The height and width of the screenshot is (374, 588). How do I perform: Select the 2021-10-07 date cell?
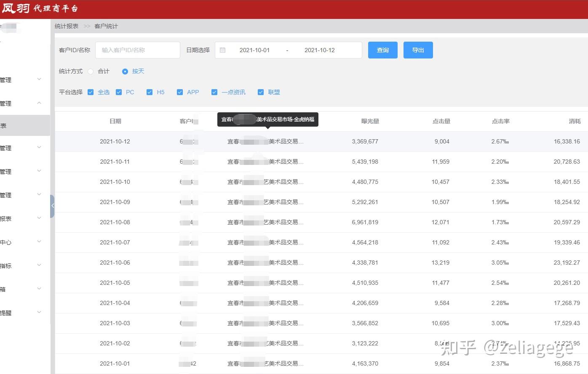coord(115,242)
